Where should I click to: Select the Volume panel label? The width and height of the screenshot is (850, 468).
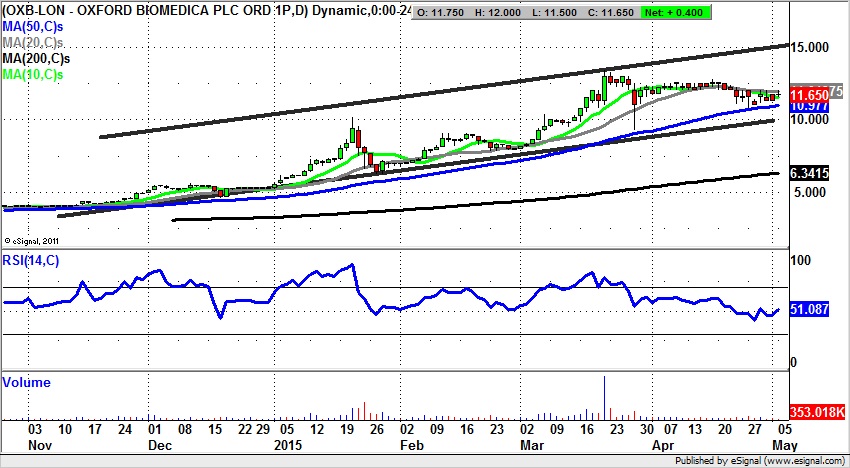[26, 383]
